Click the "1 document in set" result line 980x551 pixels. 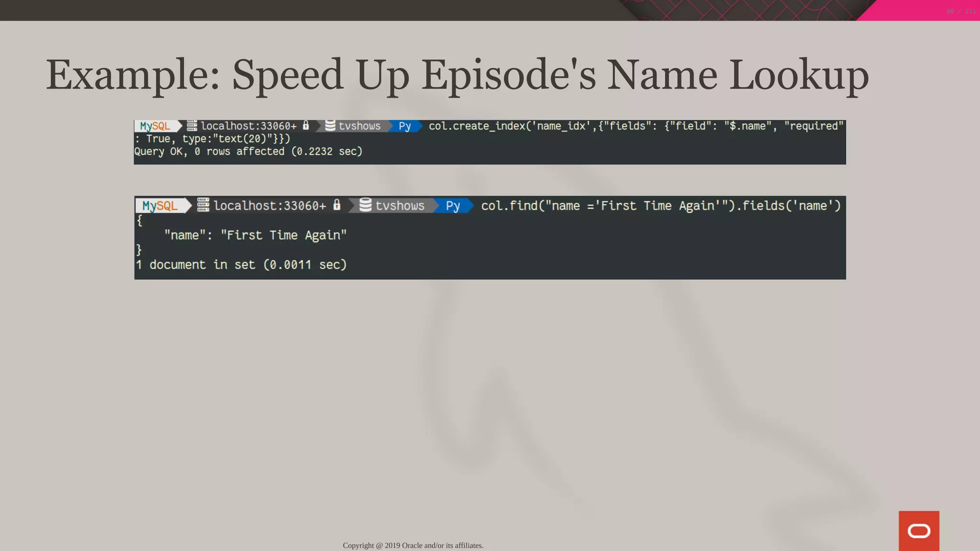(x=241, y=264)
